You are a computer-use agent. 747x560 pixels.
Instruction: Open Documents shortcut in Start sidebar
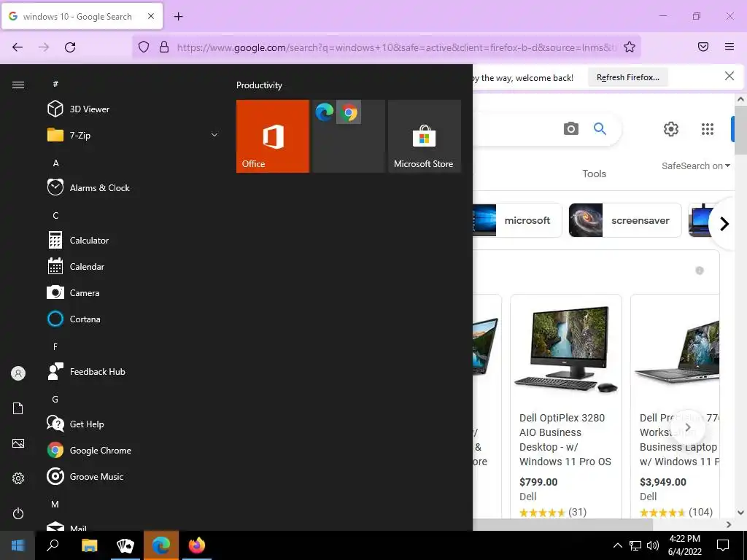(x=18, y=408)
